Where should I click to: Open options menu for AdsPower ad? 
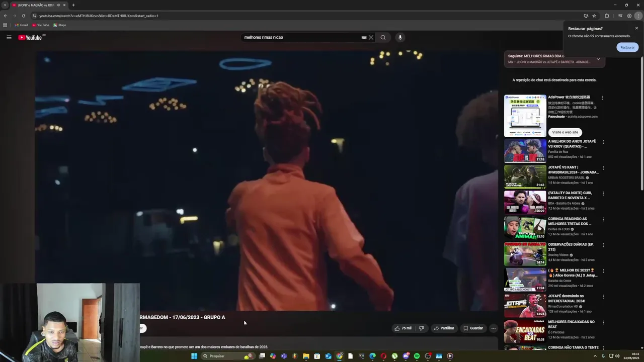[x=602, y=98]
